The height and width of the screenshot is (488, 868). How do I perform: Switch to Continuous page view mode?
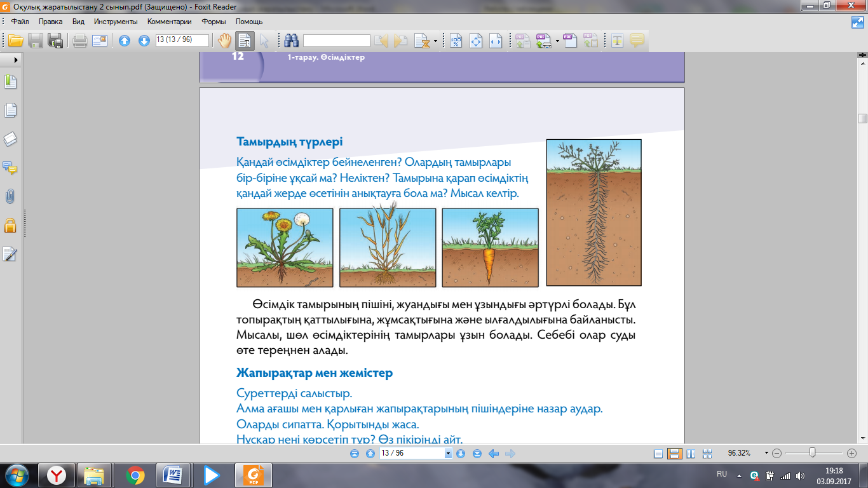coord(675,454)
